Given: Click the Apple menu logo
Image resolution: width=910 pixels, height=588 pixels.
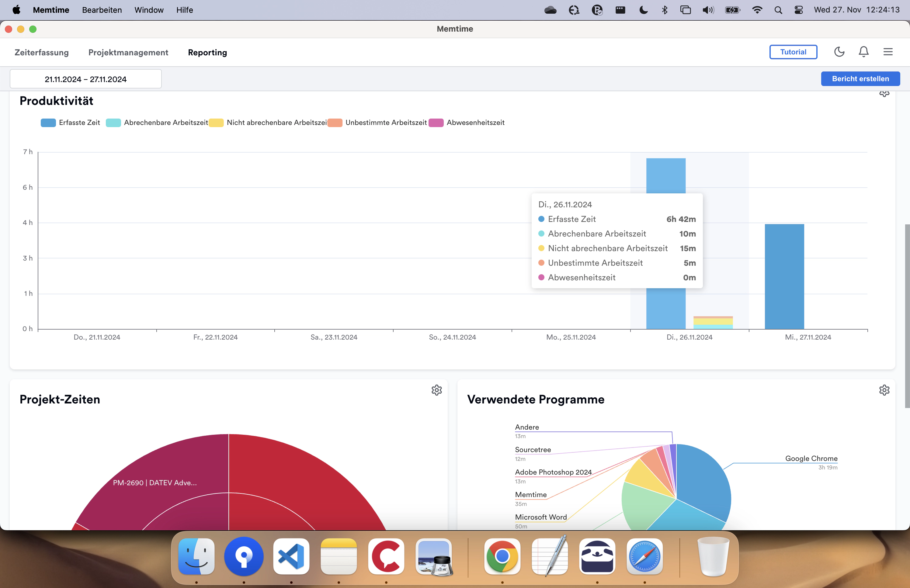Looking at the screenshot, I should pyautogui.click(x=16, y=10).
